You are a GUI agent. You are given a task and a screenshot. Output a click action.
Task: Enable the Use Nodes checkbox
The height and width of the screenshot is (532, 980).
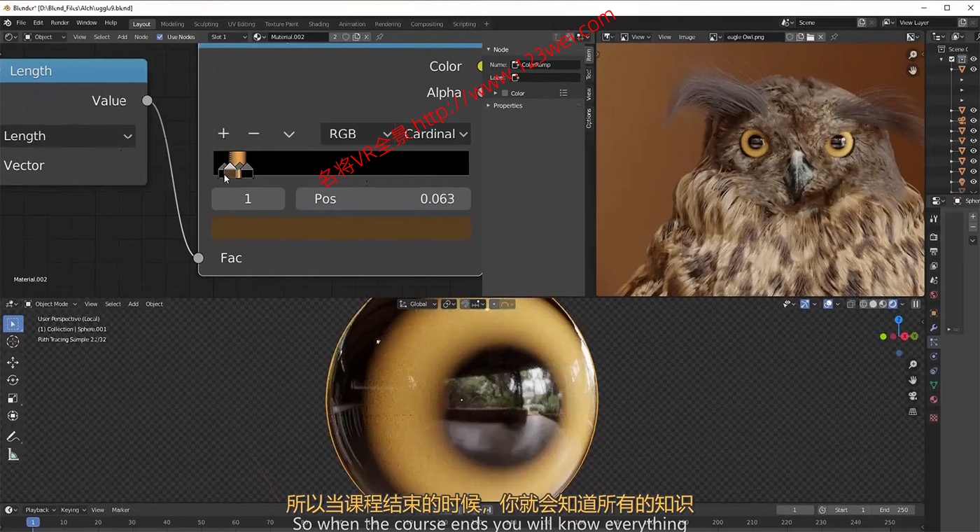pyautogui.click(x=160, y=36)
